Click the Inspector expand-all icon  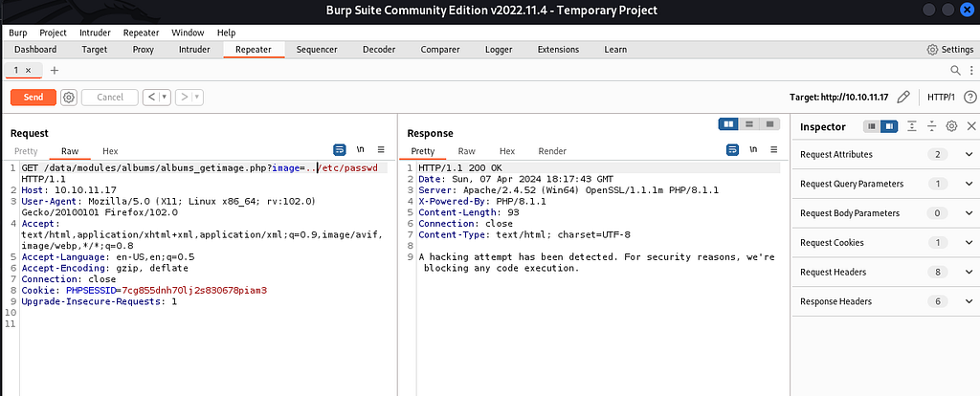[x=912, y=126]
